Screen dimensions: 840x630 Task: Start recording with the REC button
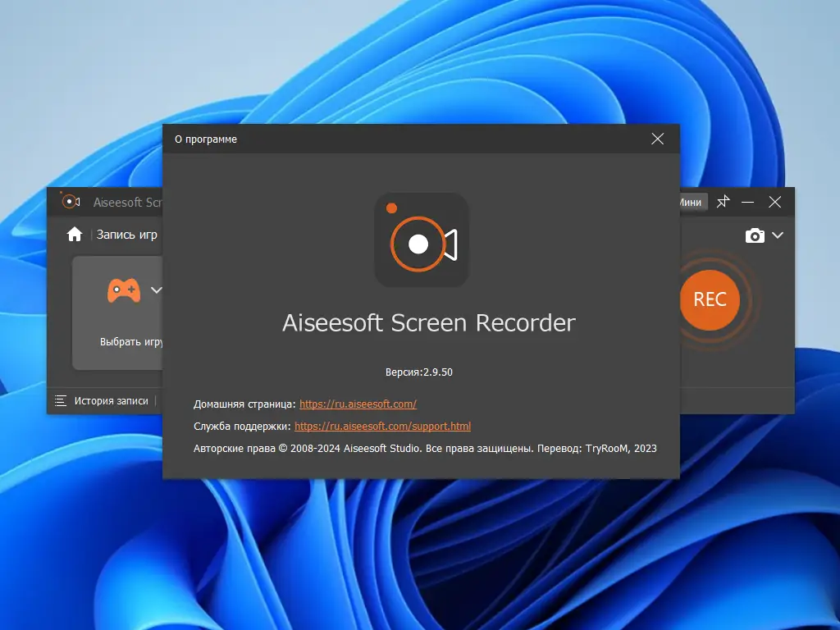pyautogui.click(x=710, y=299)
